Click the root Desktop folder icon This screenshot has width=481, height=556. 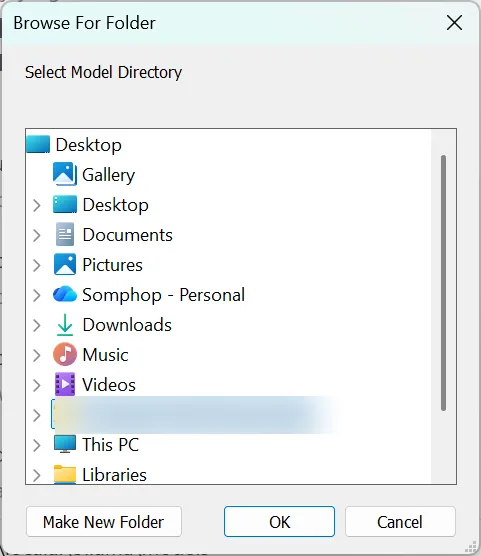click(x=38, y=144)
